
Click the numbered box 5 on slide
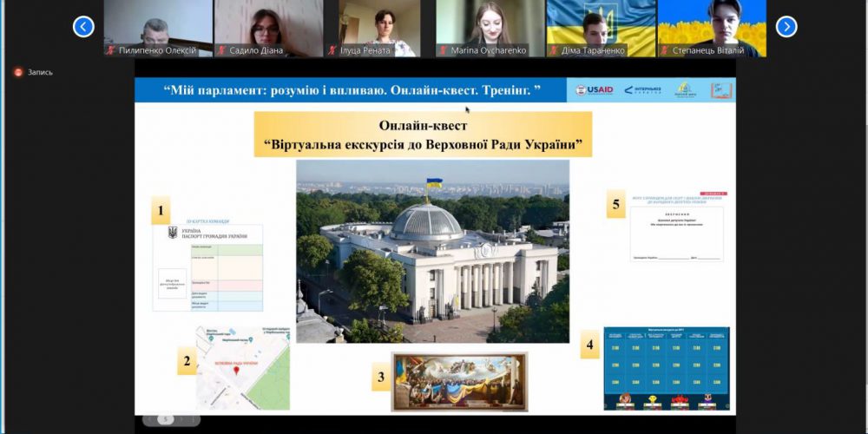[x=615, y=205]
